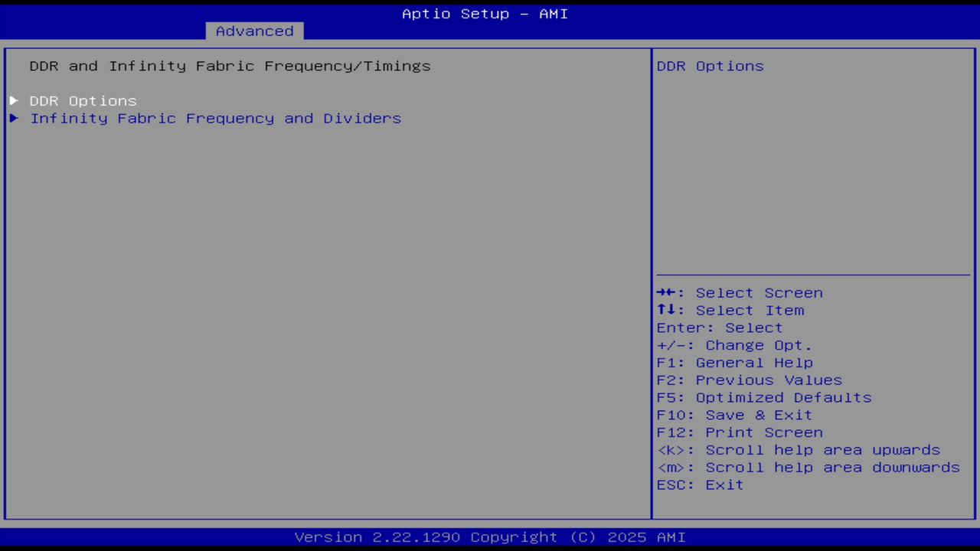
Task: Select Infinity Fabric Frequency and Dividers entry
Action: click(x=215, y=118)
